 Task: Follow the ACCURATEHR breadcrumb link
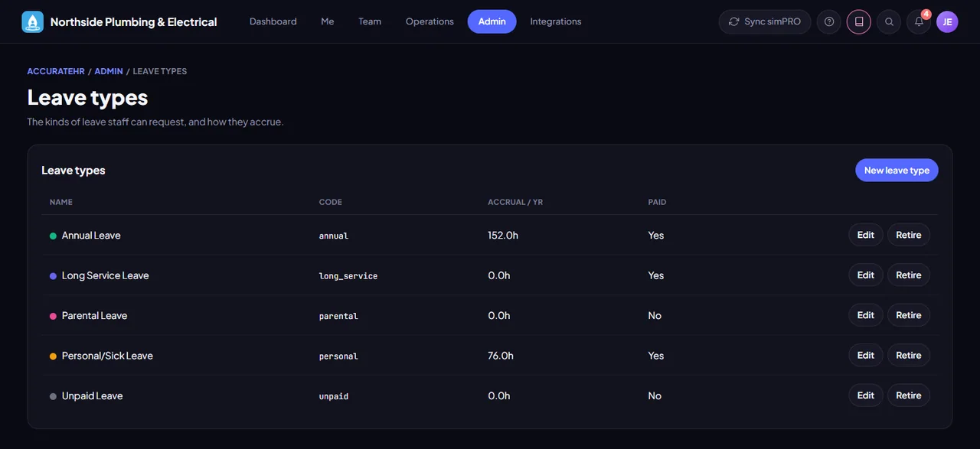click(56, 71)
